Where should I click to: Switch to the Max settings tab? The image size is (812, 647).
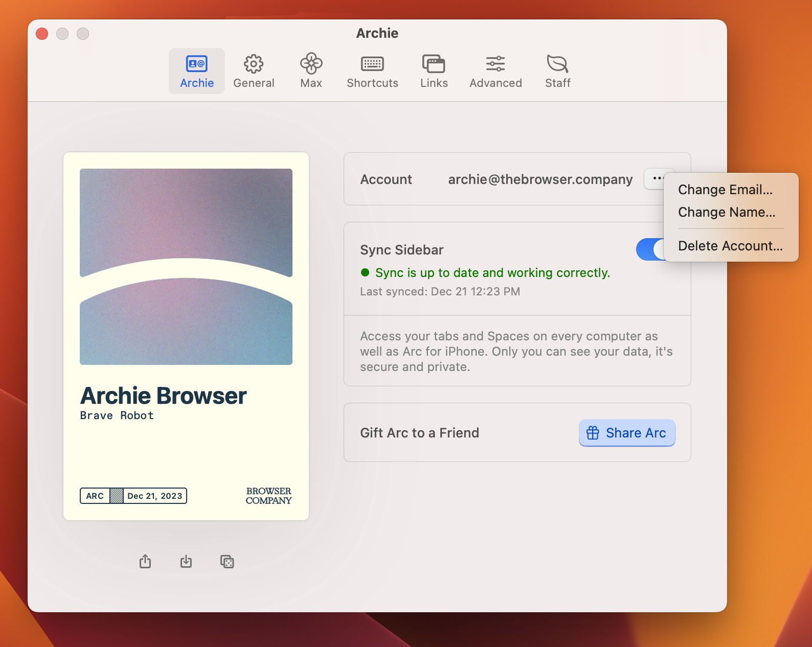coord(311,71)
